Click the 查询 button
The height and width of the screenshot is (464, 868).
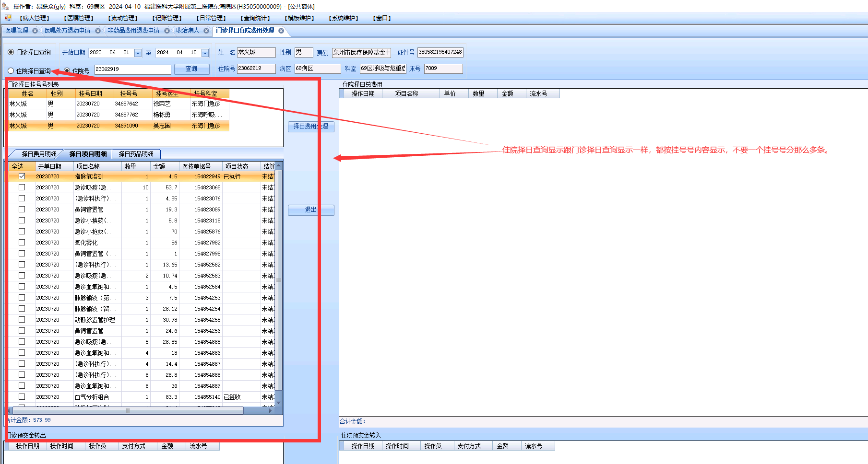(x=191, y=69)
